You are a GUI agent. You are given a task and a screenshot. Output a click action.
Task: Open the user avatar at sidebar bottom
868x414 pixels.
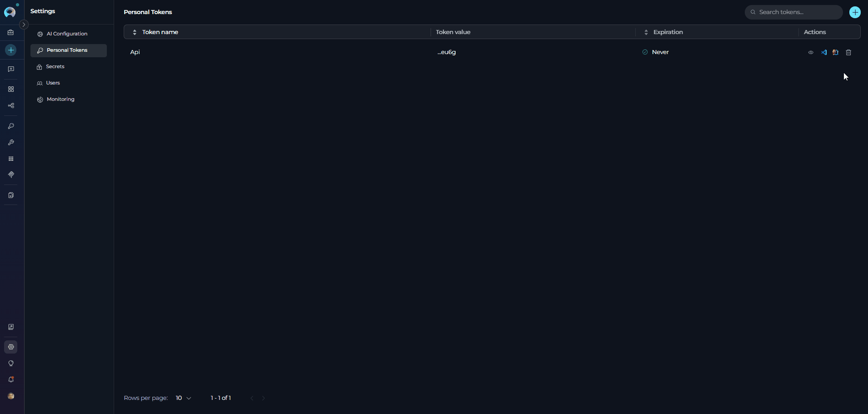click(x=11, y=396)
